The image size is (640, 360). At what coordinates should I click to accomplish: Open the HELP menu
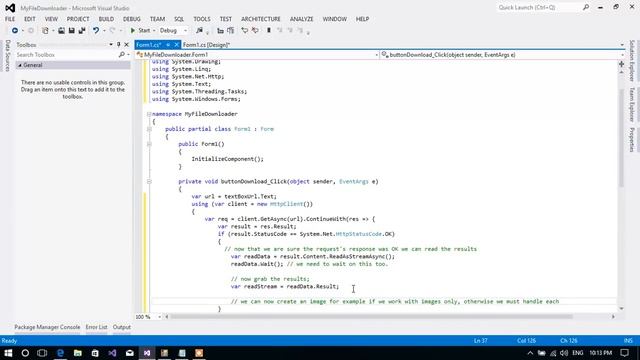pyautogui.click(x=362, y=19)
